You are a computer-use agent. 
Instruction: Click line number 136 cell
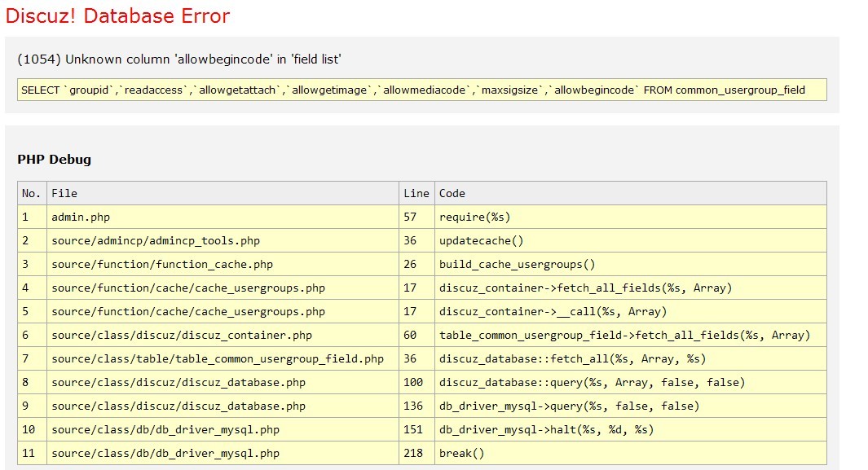click(x=416, y=406)
